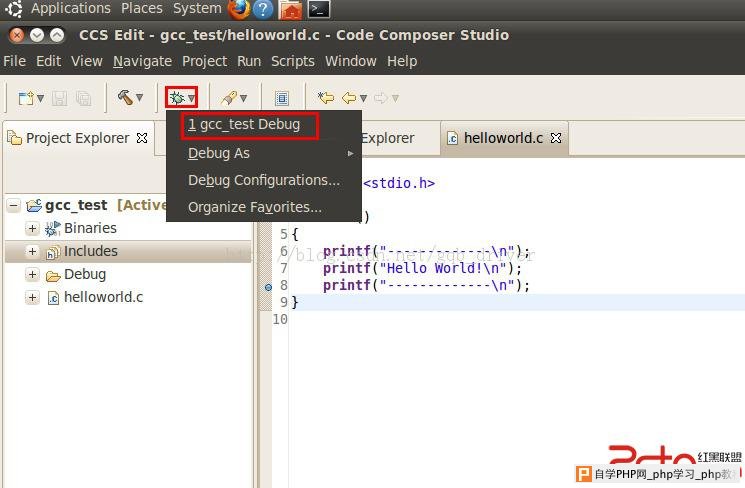Image resolution: width=745 pixels, height=488 pixels.
Task: Open the flashlight tool dropdown arrow
Action: click(x=244, y=98)
